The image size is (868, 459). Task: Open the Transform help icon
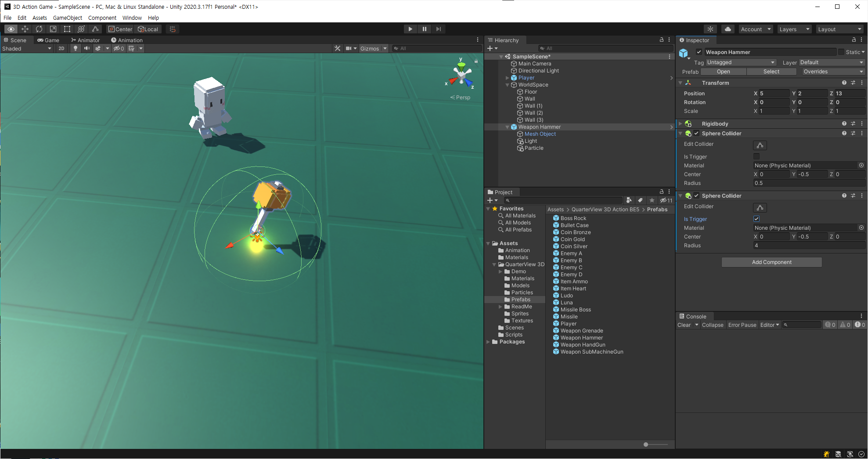[x=844, y=83]
